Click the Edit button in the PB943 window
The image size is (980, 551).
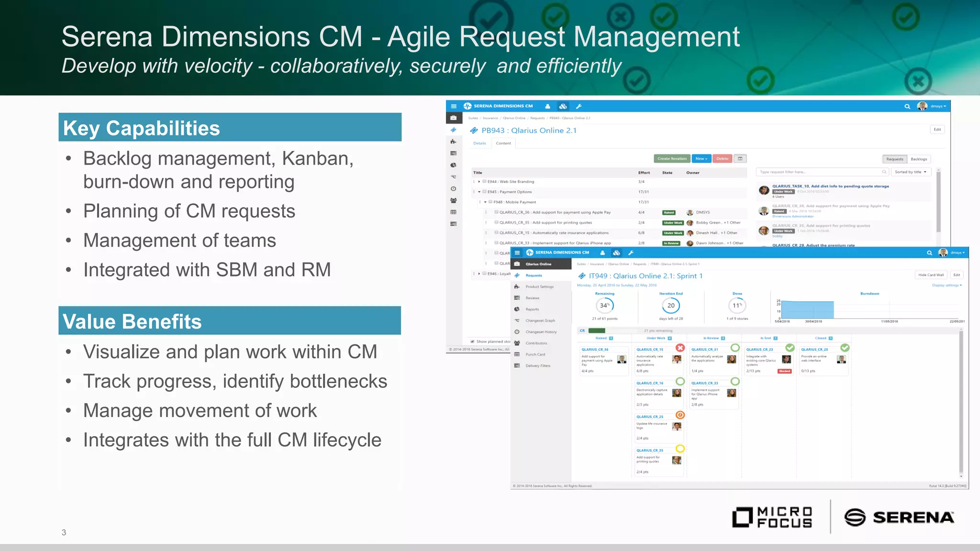(937, 129)
